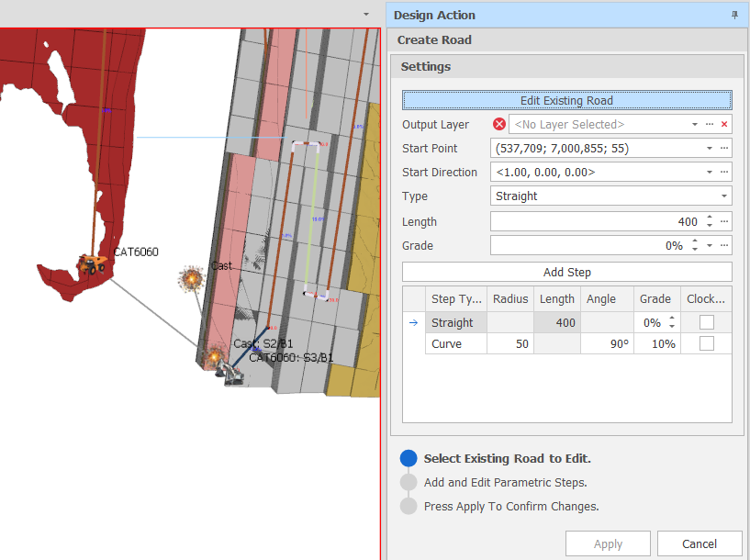Click the Edit Existing Road button
750x560 pixels.
click(x=566, y=101)
